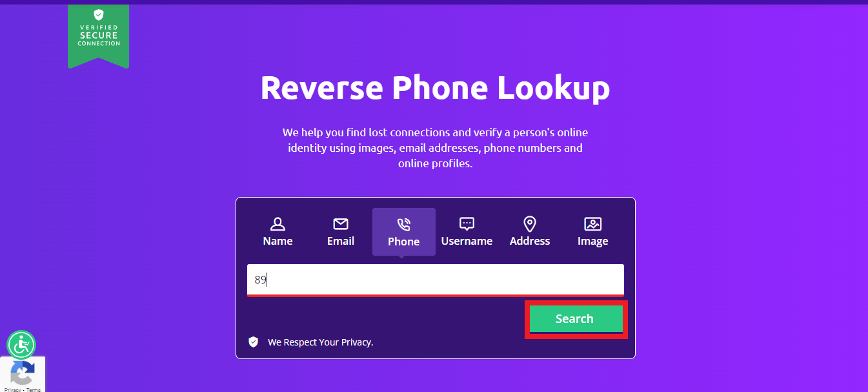This screenshot has width=868, height=392.
Task: Click the reCAPTCHA logo badge
Action: point(23,373)
